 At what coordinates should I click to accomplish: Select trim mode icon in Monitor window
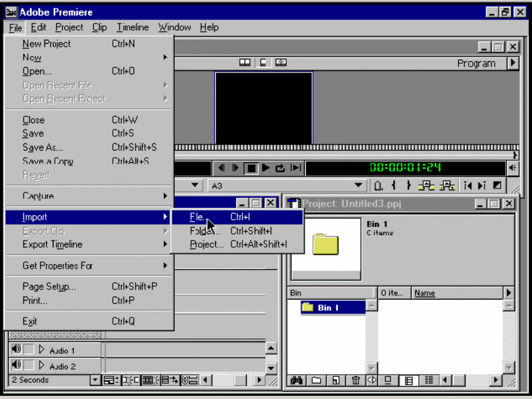click(281, 63)
